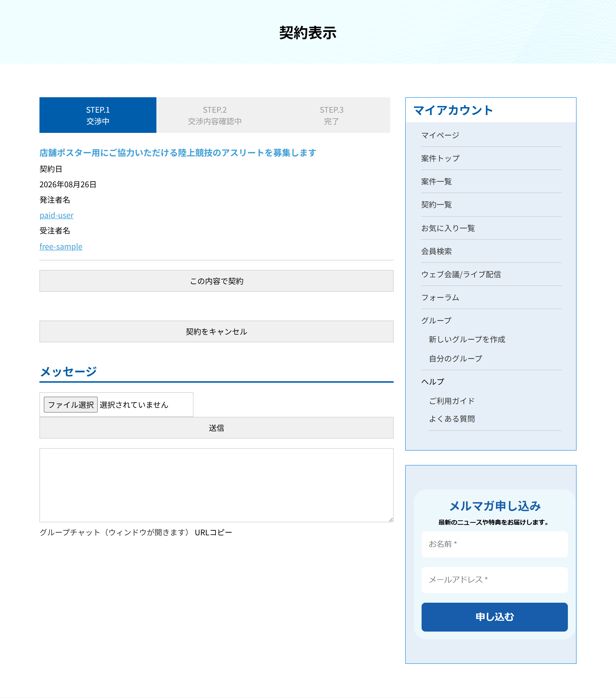Open the 店舗ポスター用 project title link
This screenshot has width=616, height=698.
178,153
